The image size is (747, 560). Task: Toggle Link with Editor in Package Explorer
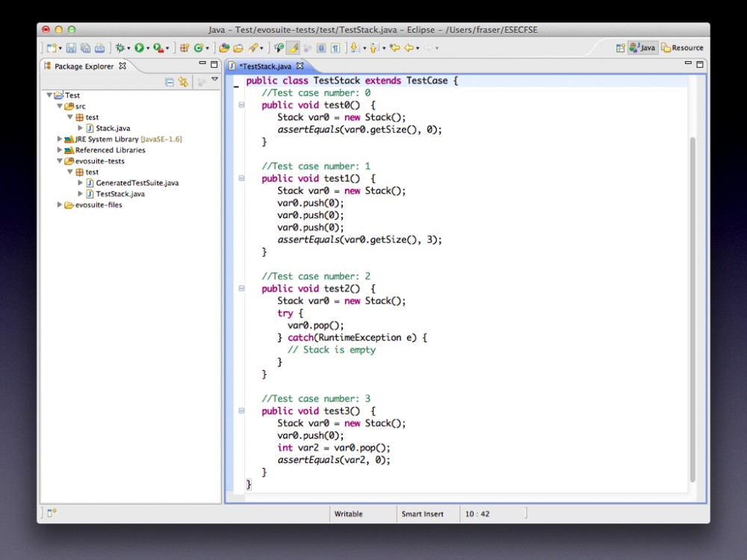pyautogui.click(x=183, y=81)
